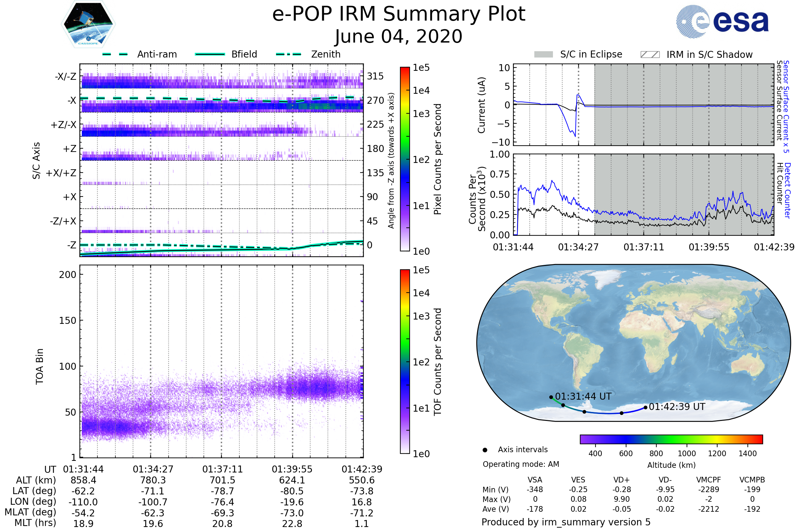Click the Axis intervals black dot marker
Image resolution: width=798 pixels, height=532 pixels.
tap(485, 450)
